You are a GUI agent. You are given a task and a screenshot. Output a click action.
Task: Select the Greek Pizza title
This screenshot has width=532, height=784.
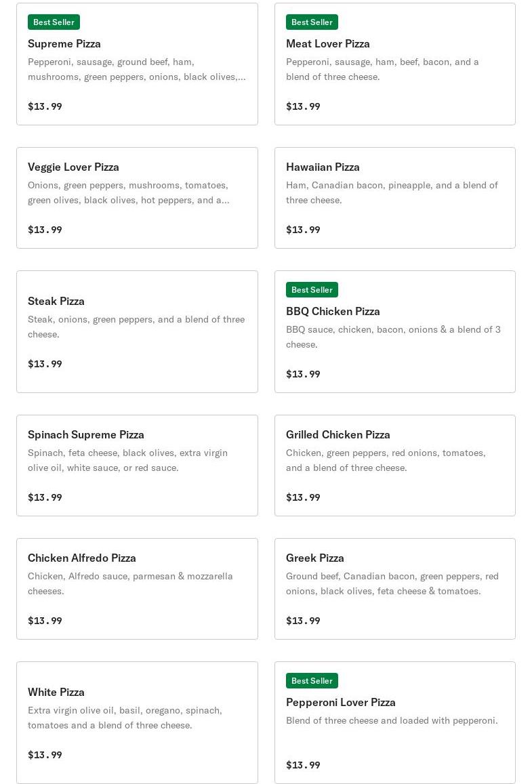[315, 558]
